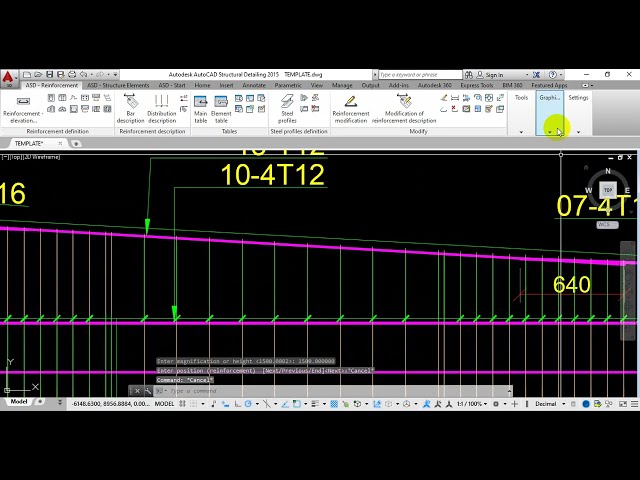Click the new drawing plus tab button
The height and width of the screenshot is (480, 640).
(76, 143)
